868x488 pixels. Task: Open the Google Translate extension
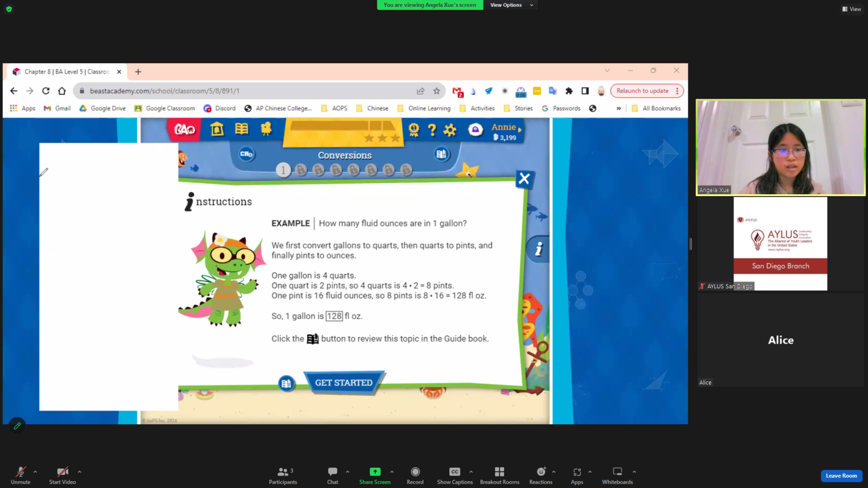(553, 91)
